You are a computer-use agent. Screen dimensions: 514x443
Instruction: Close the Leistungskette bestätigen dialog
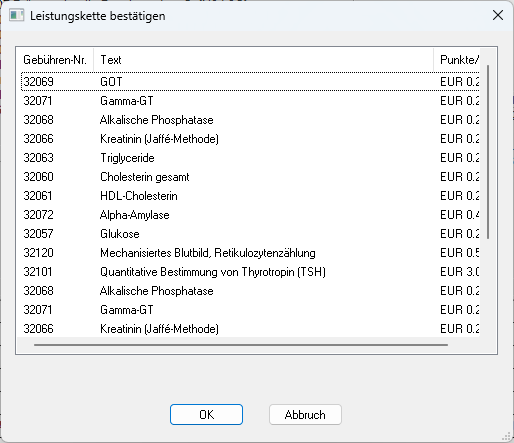point(498,15)
